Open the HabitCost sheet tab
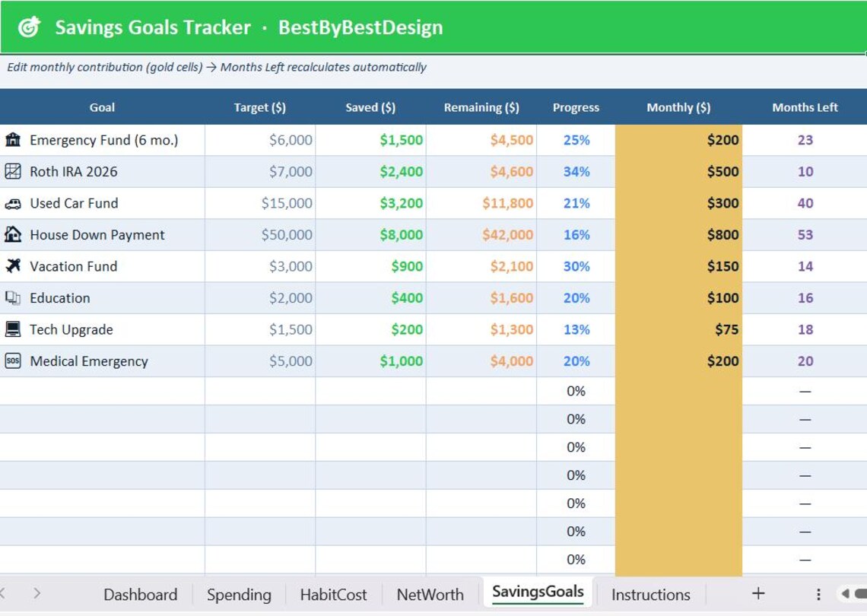 [333, 595]
